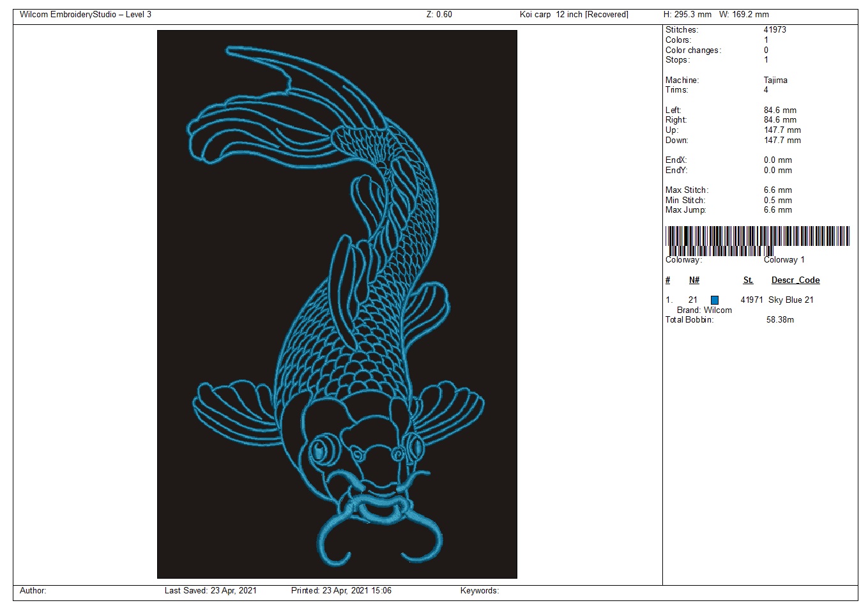Select the underlined St. column header

click(x=748, y=280)
